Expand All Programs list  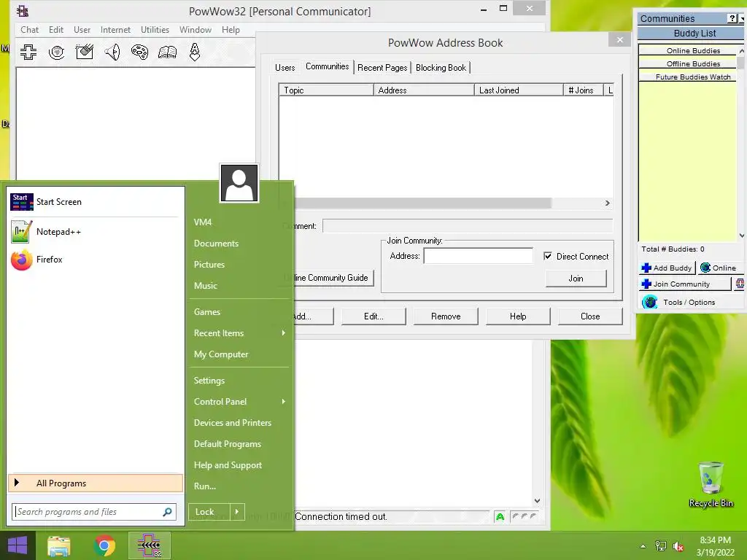coord(96,483)
